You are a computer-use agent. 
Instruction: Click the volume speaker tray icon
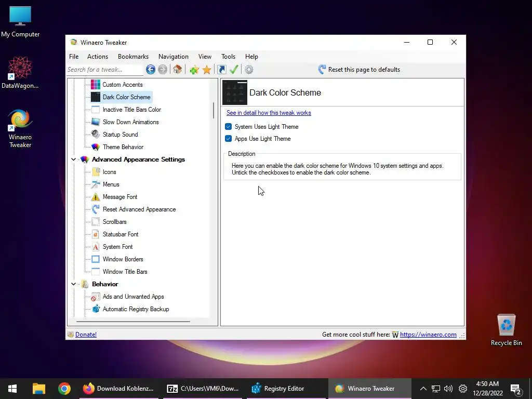pyautogui.click(x=448, y=389)
